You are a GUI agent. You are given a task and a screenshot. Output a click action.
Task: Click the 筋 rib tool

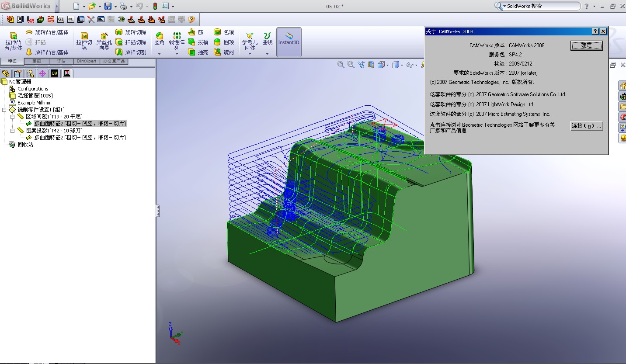(x=196, y=32)
